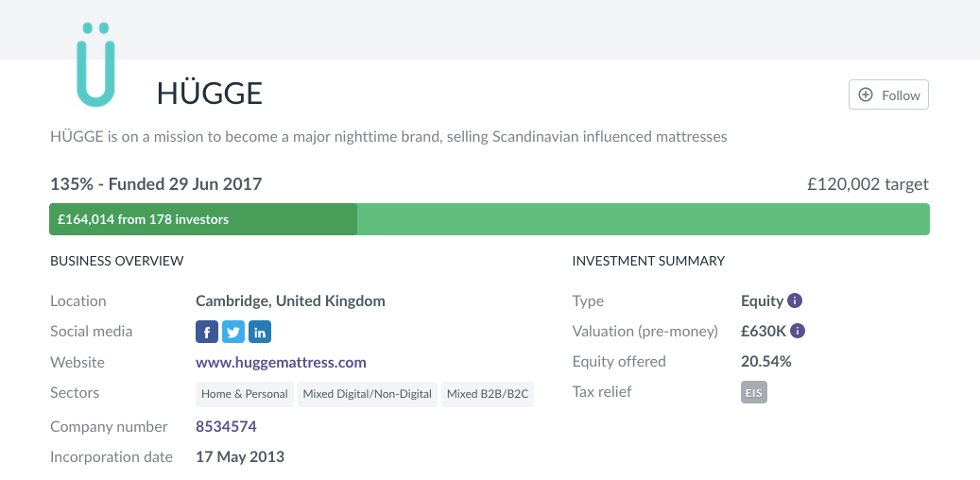Select the Home & Personal sector tag

245,394
